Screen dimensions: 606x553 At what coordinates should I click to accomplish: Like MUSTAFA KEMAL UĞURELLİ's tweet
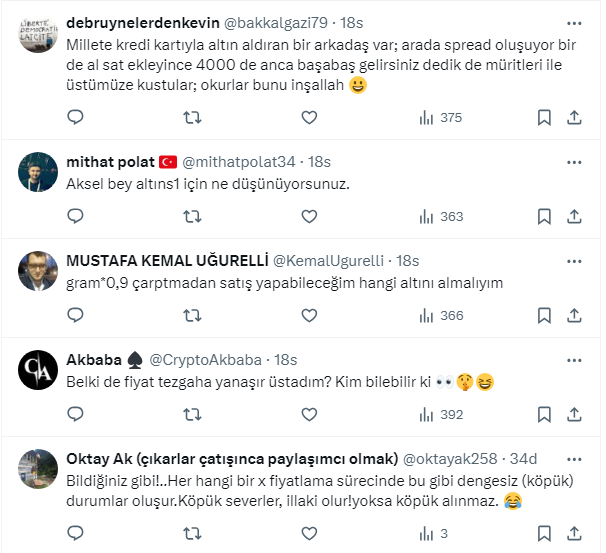tap(309, 315)
